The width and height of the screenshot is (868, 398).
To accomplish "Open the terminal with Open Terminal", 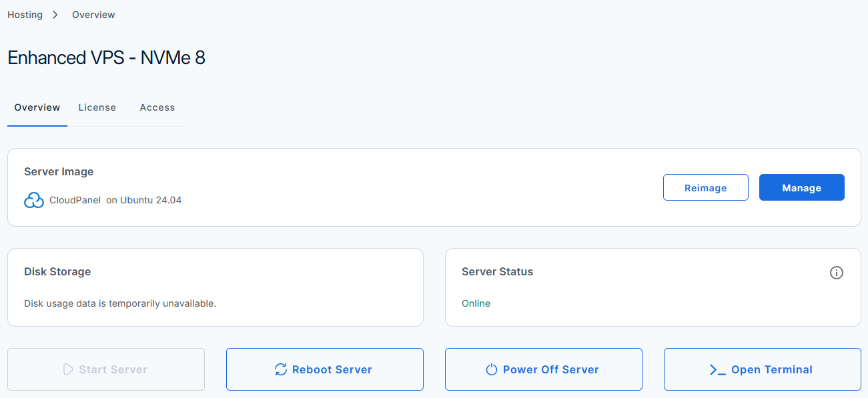I will pos(763,369).
